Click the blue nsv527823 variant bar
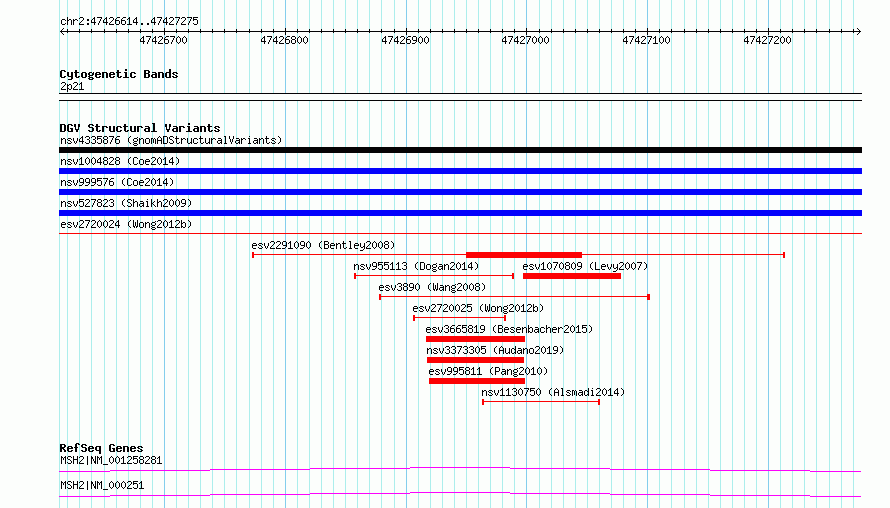 pos(460,213)
